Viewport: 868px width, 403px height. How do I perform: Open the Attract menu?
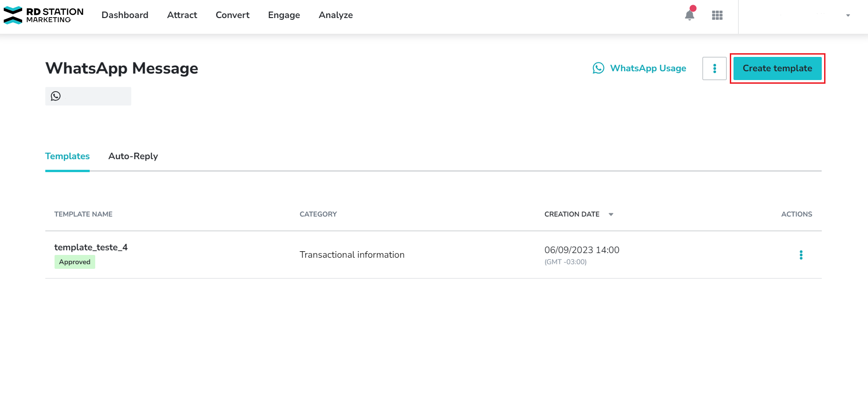click(x=182, y=15)
